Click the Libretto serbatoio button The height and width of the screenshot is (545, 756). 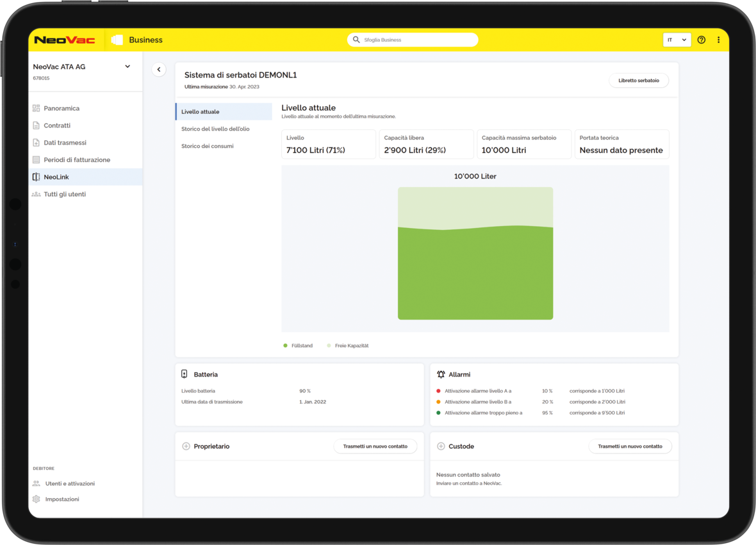[638, 81]
